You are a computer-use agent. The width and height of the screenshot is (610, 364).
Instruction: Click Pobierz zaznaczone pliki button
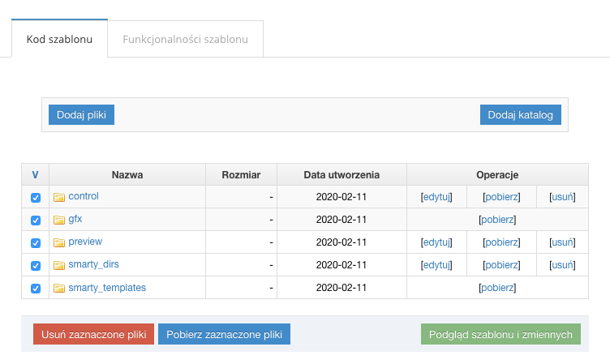click(224, 335)
